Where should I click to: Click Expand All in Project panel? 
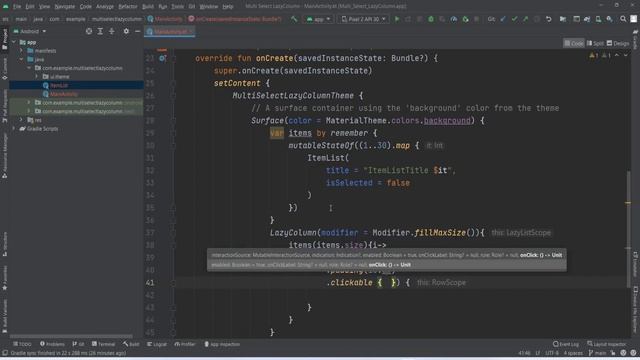pyautogui.click(x=100, y=31)
